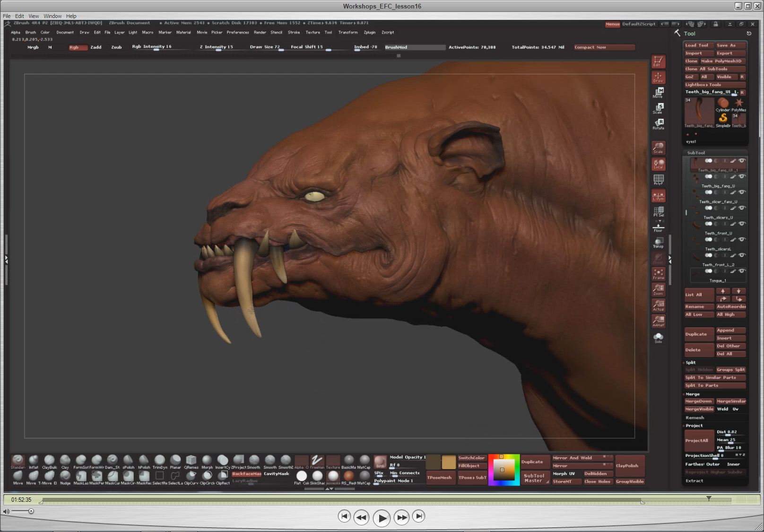Pick the Nudge brush
764x532 pixels.
tap(65, 477)
